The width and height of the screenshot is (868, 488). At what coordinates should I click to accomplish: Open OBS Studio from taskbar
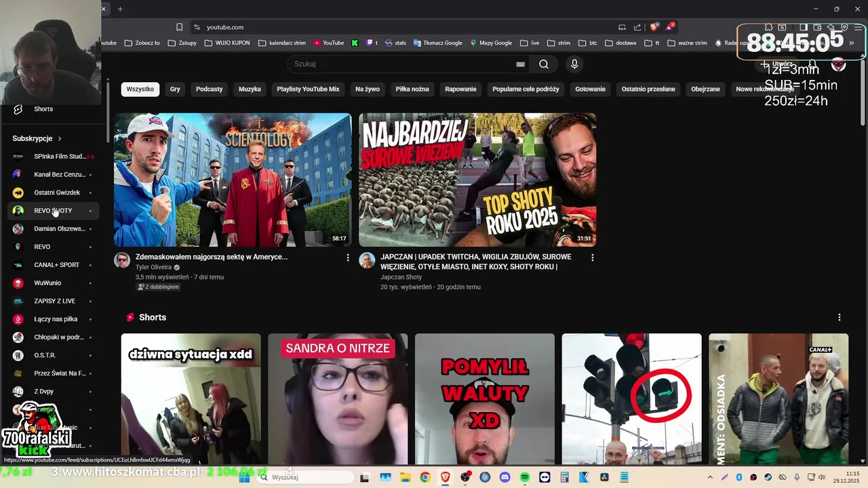click(x=465, y=477)
